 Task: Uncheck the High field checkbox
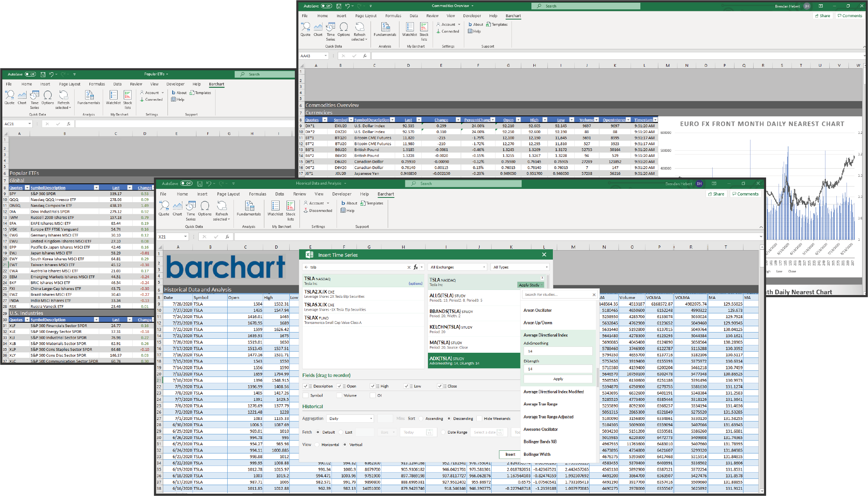[373, 386]
